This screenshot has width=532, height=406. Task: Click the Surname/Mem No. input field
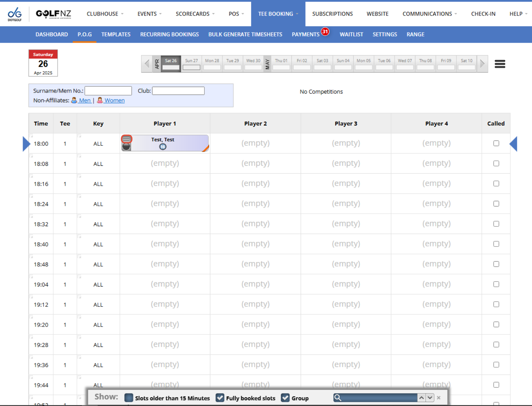(108, 91)
